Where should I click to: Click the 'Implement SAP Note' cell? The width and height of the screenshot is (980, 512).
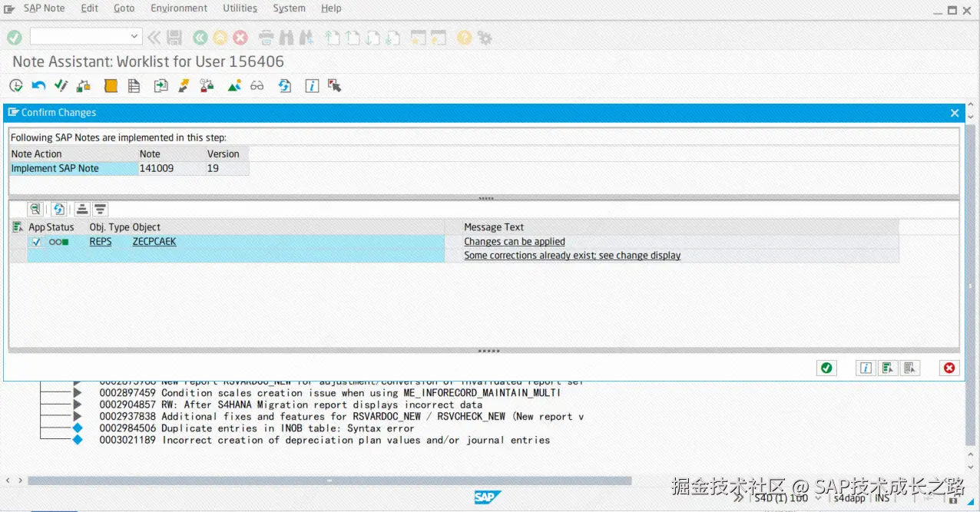pos(73,168)
